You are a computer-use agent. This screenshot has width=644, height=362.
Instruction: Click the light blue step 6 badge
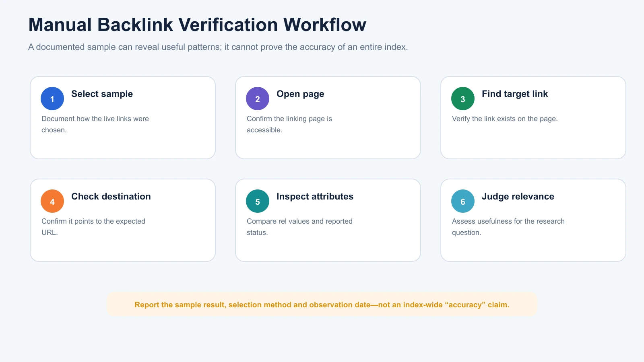tap(463, 201)
